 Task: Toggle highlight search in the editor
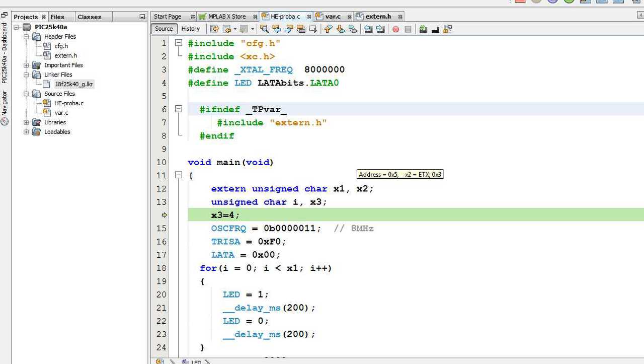point(301,29)
